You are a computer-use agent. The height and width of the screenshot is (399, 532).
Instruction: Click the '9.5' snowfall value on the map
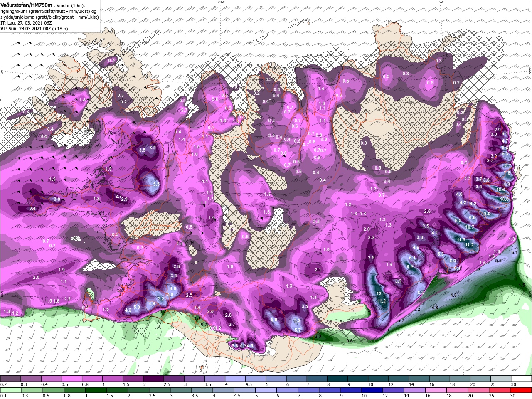tap(410, 266)
